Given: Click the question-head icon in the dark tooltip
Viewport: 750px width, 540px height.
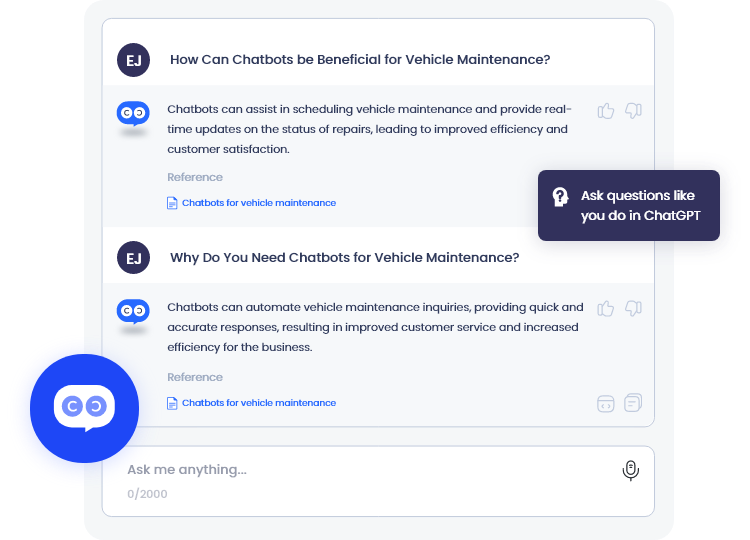Looking at the screenshot, I should pyautogui.click(x=561, y=197).
